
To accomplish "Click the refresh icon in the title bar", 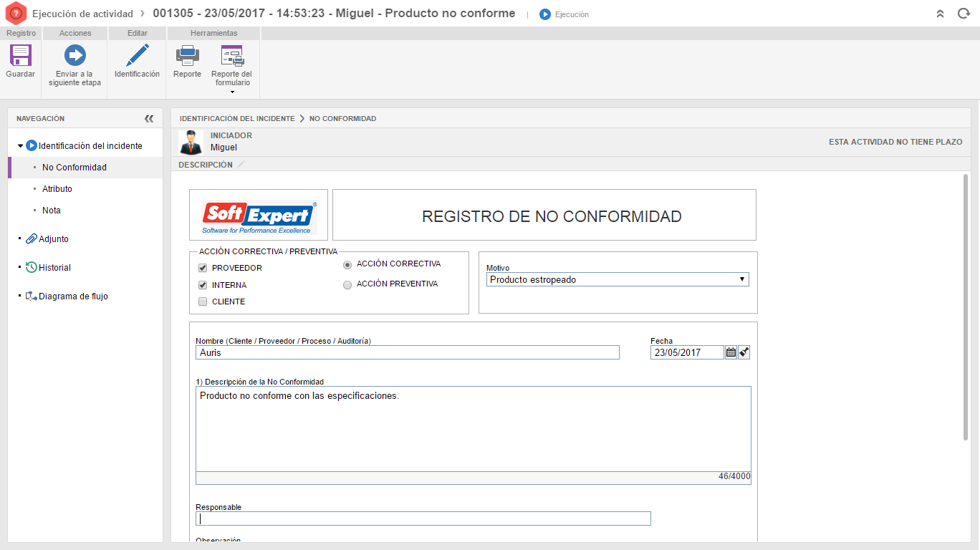I will coord(964,14).
